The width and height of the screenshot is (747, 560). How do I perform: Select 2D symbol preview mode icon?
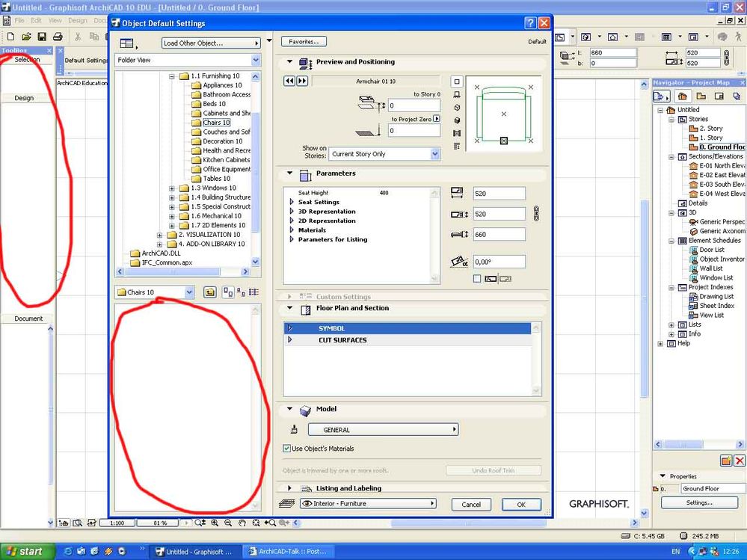[x=457, y=81]
